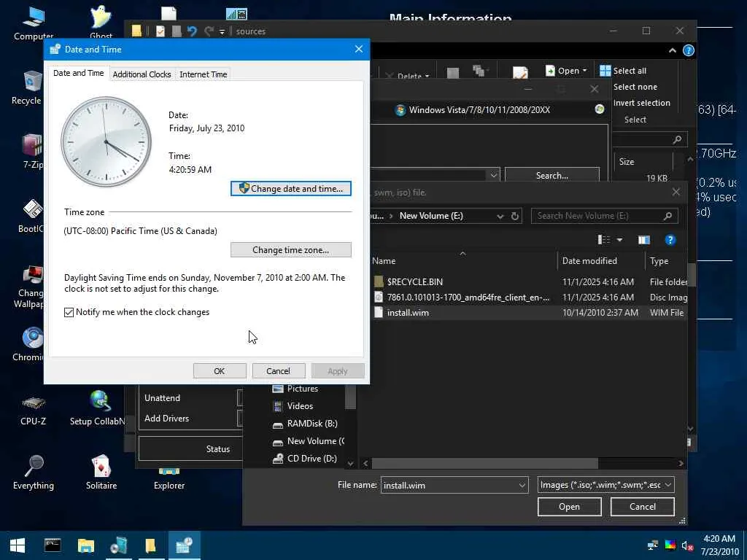Launch the BootICE desktop shortcut
The image size is (747, 560).
coord(31,216)
